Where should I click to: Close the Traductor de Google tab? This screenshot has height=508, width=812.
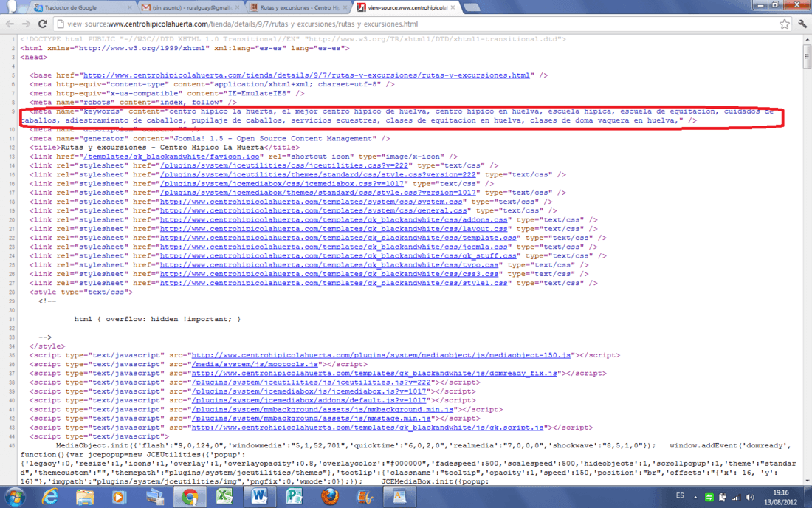pyautogui.click(x=129, y=8)
